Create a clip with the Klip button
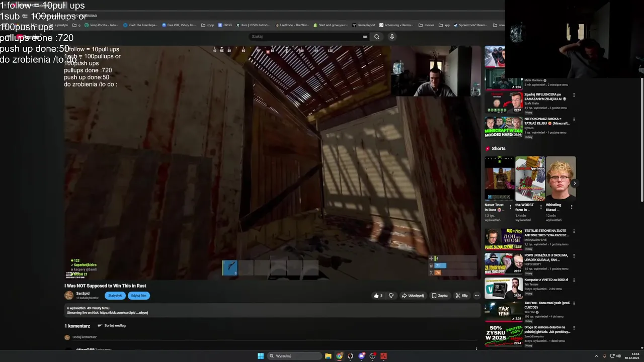Viewport: 644px width, 362px height. tap(461, 296)
